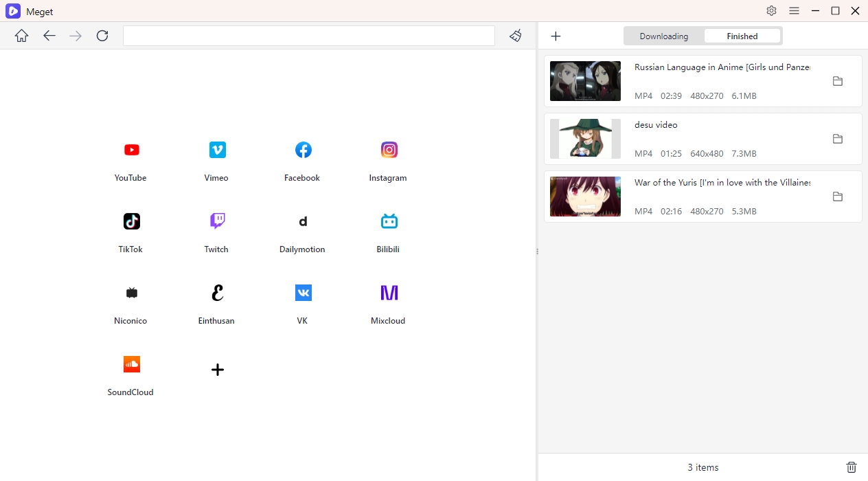The image size is (868, 481).
Task: Open the TikTok site shortcut
Action: [131, 221]
